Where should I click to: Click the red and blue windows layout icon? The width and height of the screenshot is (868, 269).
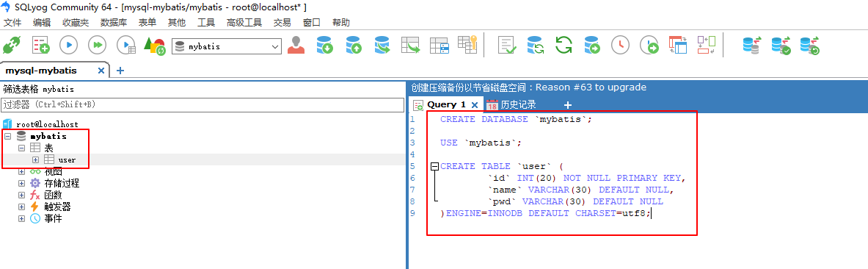pos(678,45)
